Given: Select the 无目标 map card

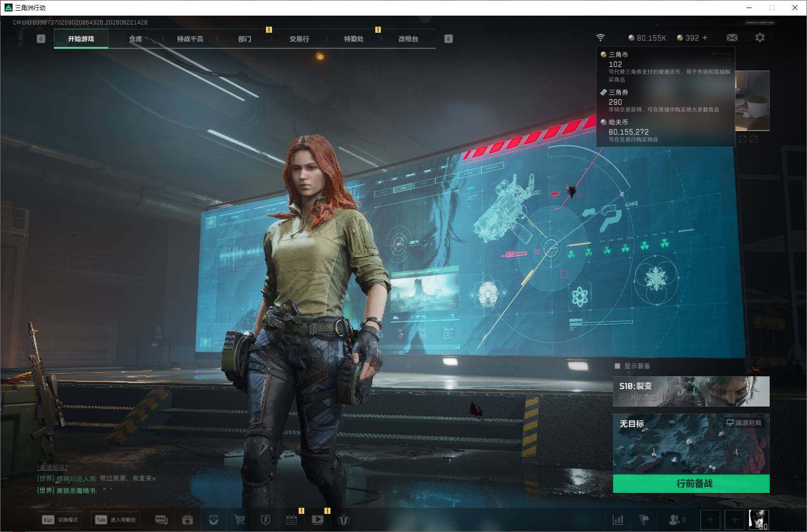Looking at the screenshot, I should click(x=691, y=444).
